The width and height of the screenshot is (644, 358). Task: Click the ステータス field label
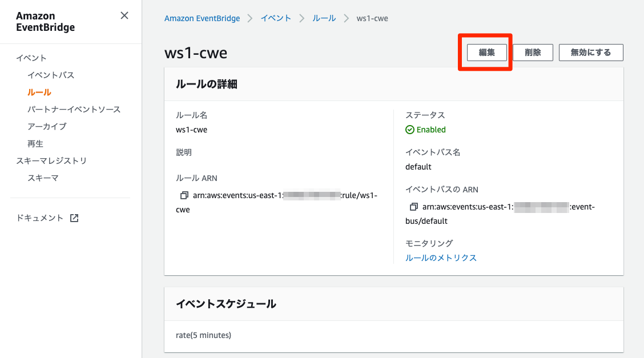425,115
